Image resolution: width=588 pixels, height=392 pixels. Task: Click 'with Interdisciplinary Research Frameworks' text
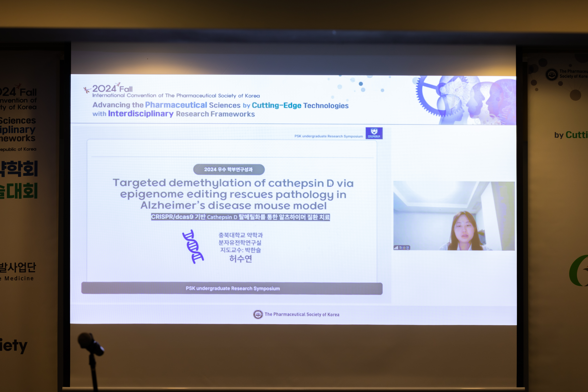(x=174, y=114)
